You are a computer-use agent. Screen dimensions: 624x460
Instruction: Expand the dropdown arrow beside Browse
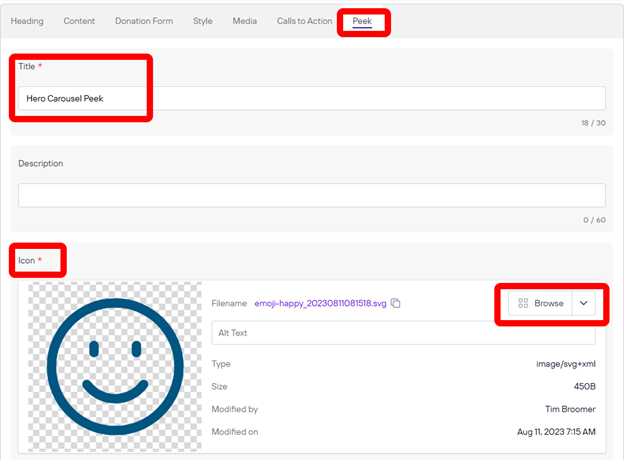point(584,303)
